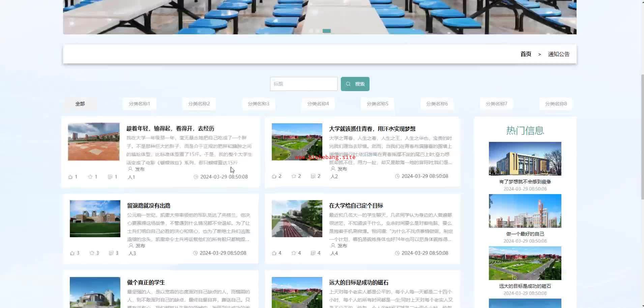The image size is (644, 308).
Task: Click thumbs-up icon on 在大学给自己定个目标 card
Action: tap(274, 253)
